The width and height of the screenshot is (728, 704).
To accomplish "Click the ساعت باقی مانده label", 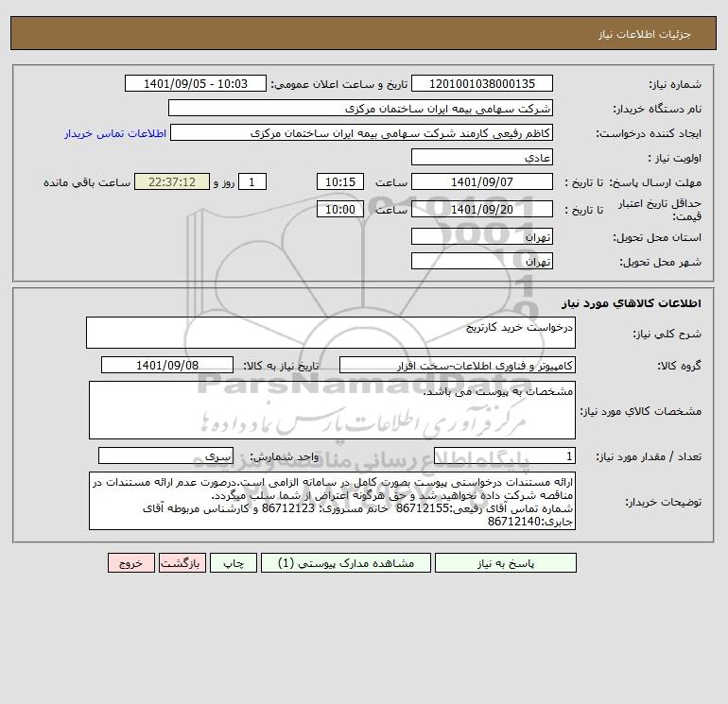I will [x=87, y=182].
